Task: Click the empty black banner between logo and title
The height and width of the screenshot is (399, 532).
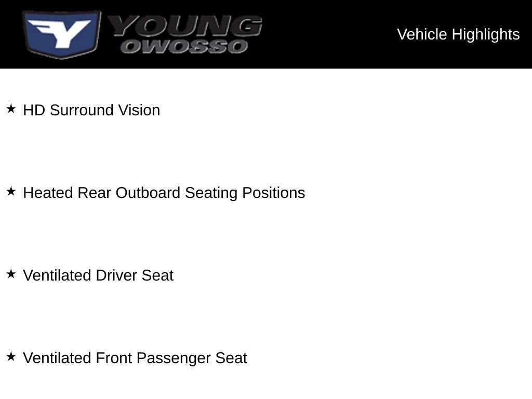Action: [329, 34]
